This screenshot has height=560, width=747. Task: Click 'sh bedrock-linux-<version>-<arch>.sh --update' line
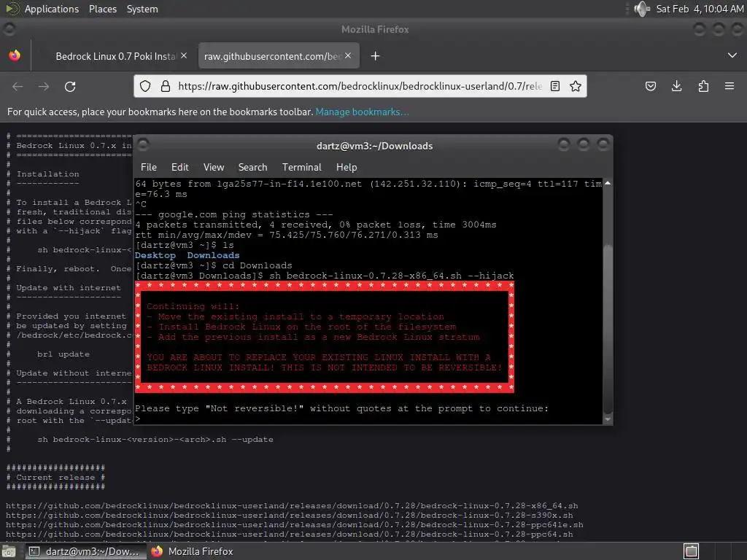(155, 440)
